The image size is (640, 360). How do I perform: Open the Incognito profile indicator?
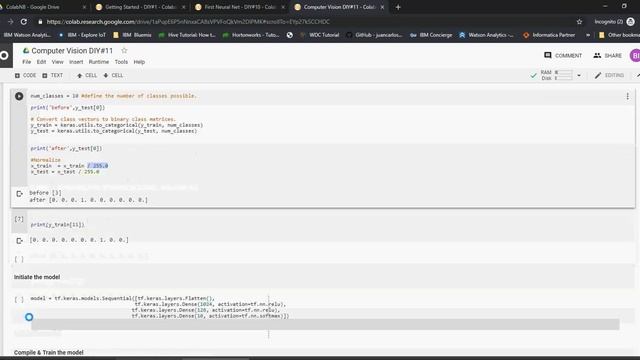coord(614,22)
